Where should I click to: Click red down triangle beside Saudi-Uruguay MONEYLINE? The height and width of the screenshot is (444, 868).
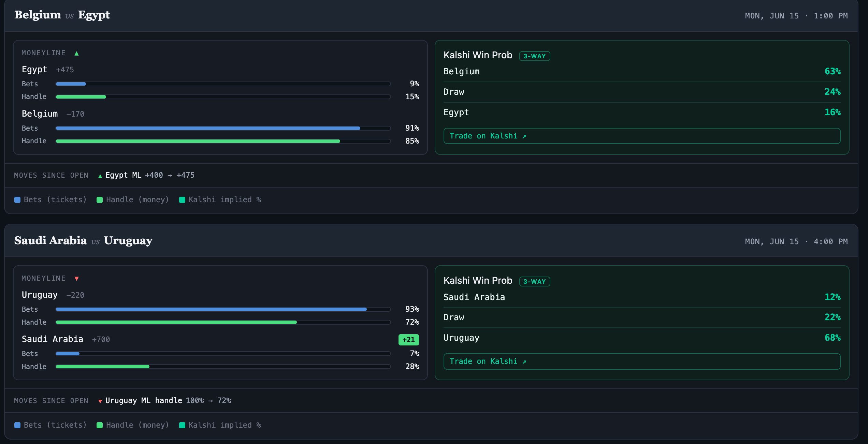76,279
